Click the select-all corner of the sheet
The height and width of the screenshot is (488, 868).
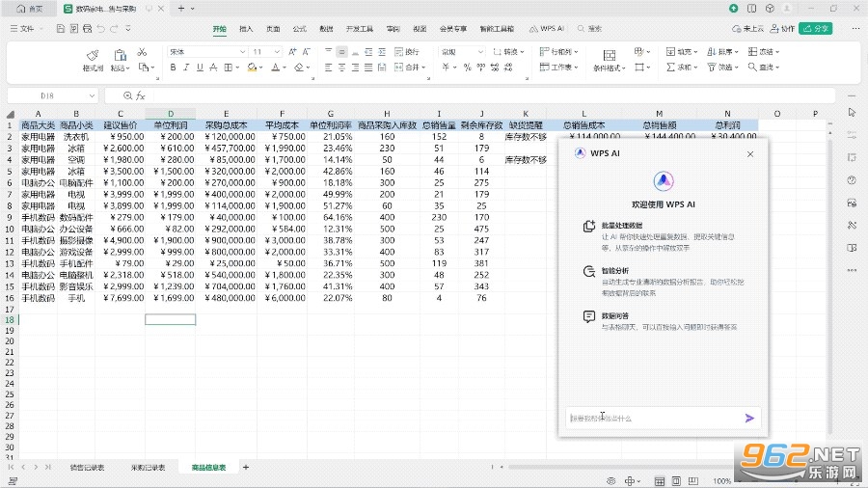tap(10, 114)
